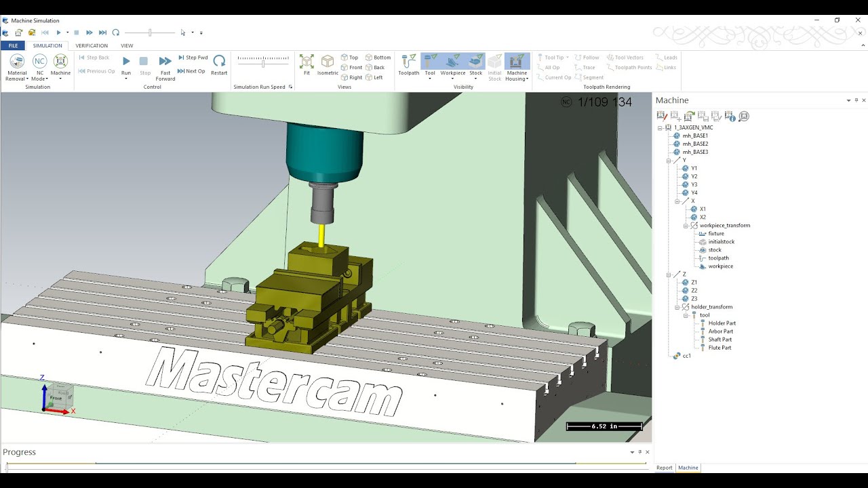The image size is (868, 488).
Task: Set view to Back
Action: point(375,68)
